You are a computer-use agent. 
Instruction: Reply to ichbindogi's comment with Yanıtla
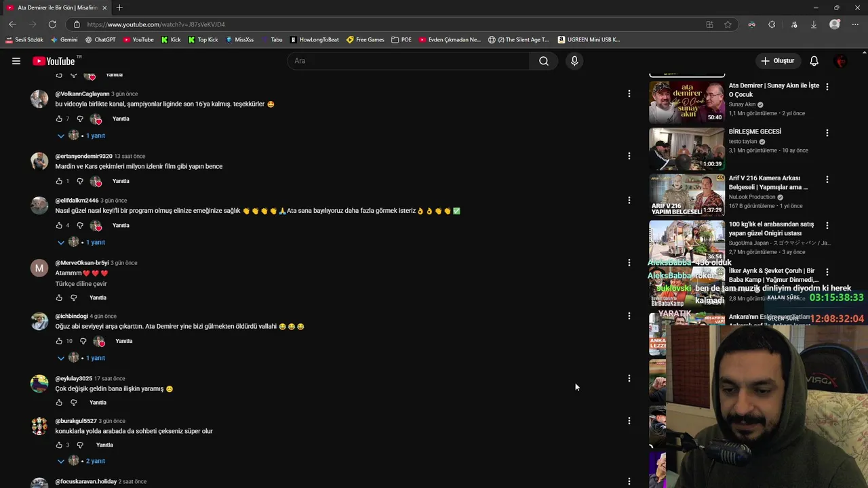coord(124,341)
